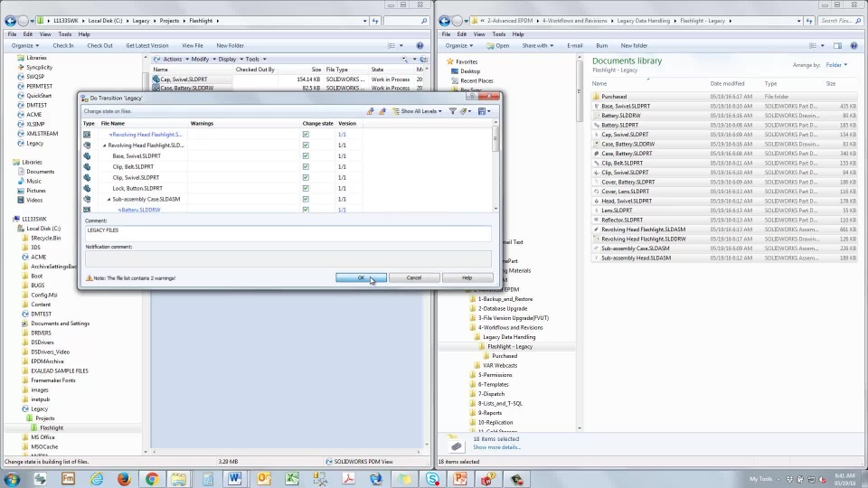The image size is (868, 488).
Task: Click the save list disk icon in dialog
Action: 484,111
